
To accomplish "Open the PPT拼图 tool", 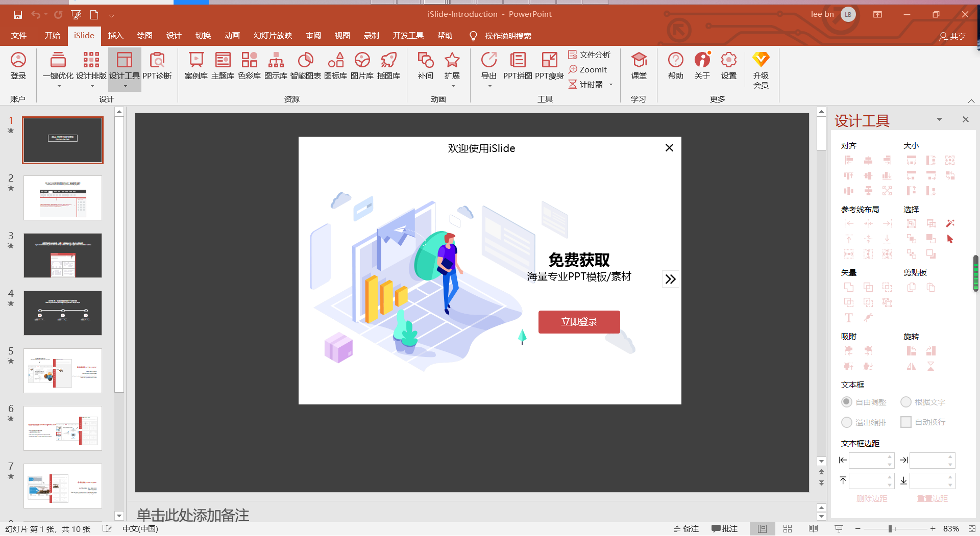I will tap(518, 66).
